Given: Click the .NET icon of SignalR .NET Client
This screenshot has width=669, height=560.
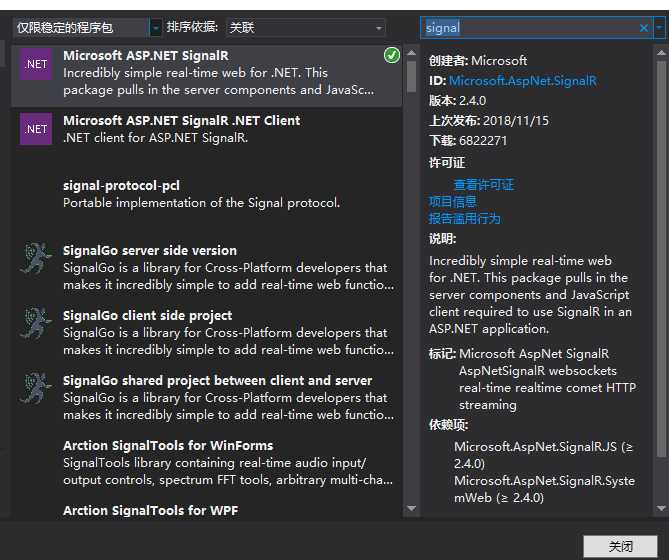Looking at the screenshot, I should [x=36, y=129].
